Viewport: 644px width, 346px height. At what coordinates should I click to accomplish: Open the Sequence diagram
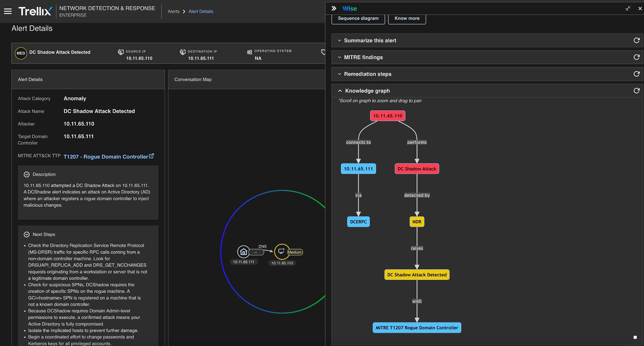click(358, 18)
